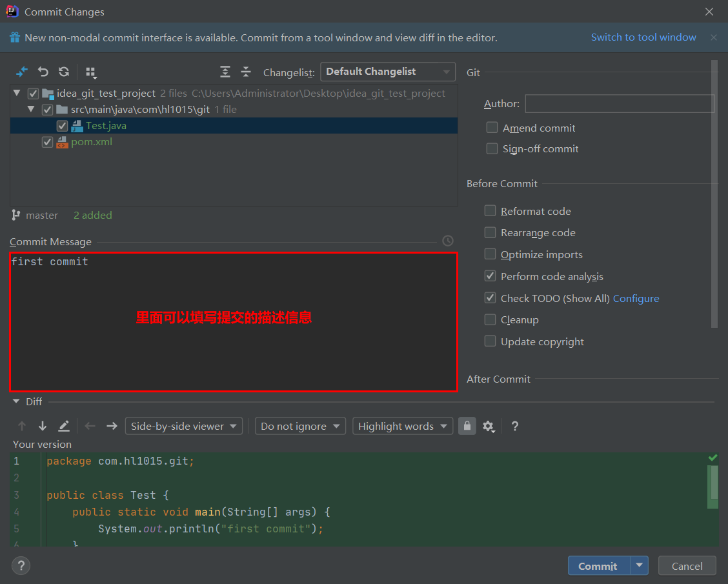Click the diff help question mark
The height and width of the screenshot is (584, 728).
pos(515,426)
